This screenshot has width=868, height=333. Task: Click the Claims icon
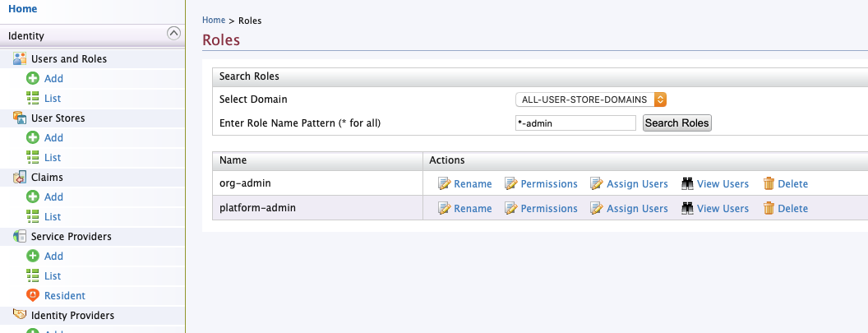[20, 178]
